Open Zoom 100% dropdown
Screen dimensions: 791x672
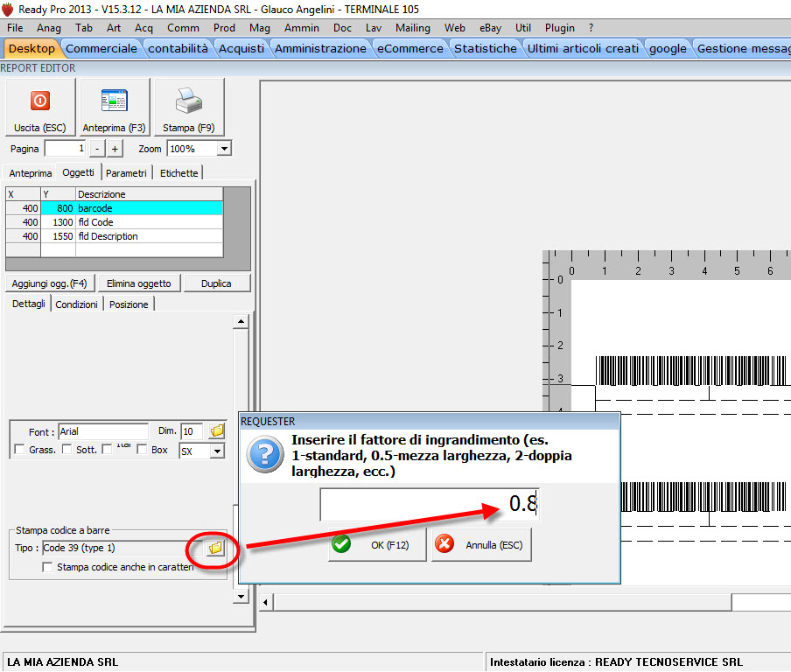[x=224, y=149]
